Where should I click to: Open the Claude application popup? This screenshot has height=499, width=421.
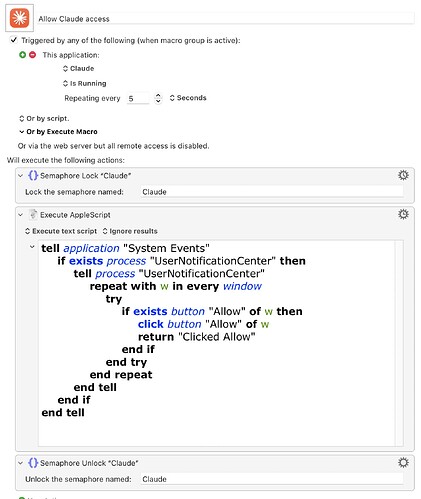click(79, 68)
